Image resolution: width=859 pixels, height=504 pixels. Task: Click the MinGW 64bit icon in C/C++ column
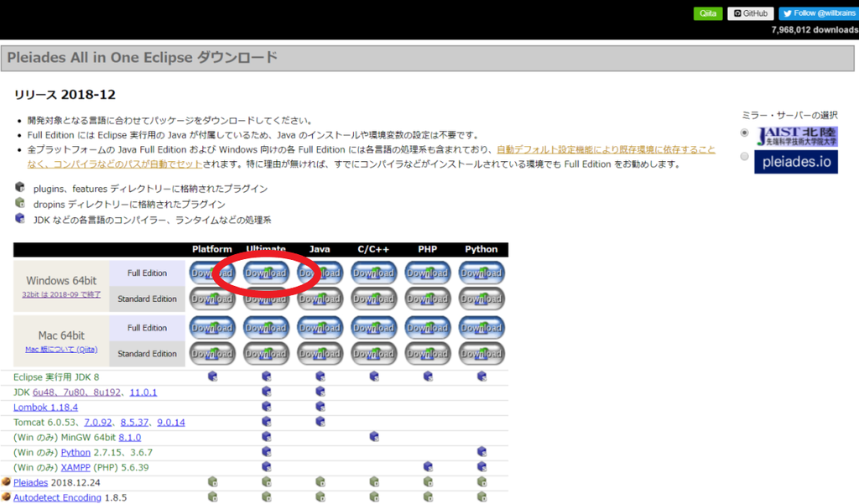(x=373, y=437)
